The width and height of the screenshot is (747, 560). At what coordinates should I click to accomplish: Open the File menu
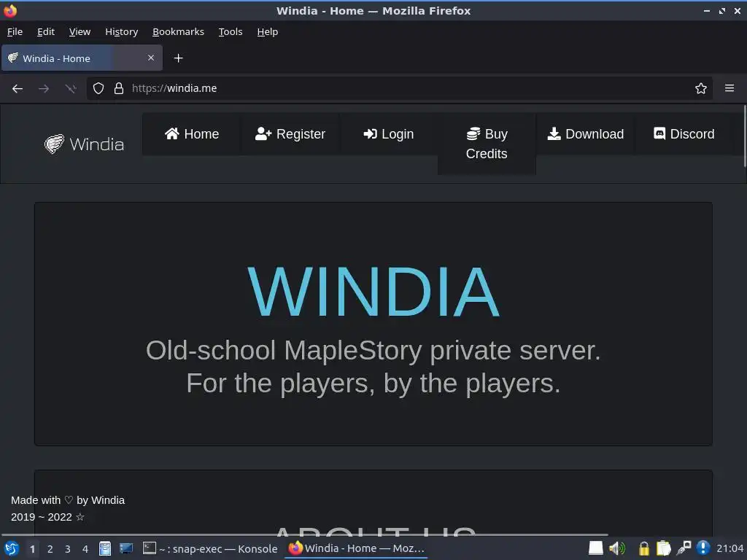(x=15, y=32)
